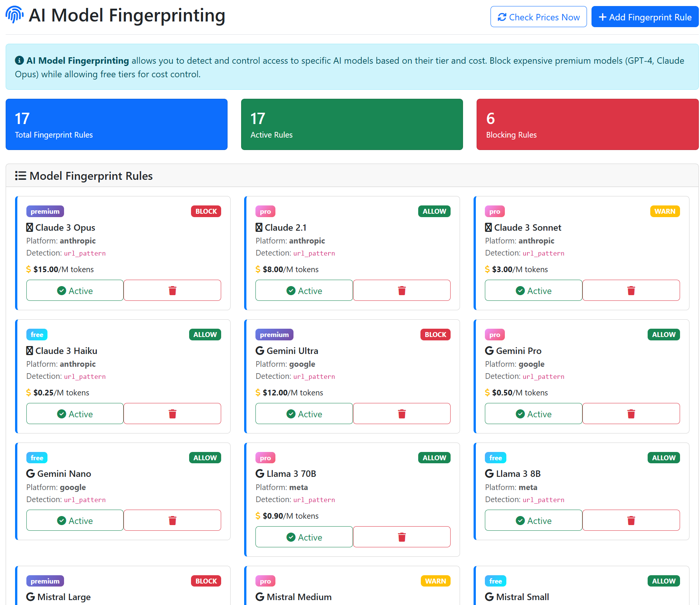Toggle Active status for Claude 3 Sonnet
Image resolution: width=700 pixels, height=605 pixels.
click(x=533, y=290)
